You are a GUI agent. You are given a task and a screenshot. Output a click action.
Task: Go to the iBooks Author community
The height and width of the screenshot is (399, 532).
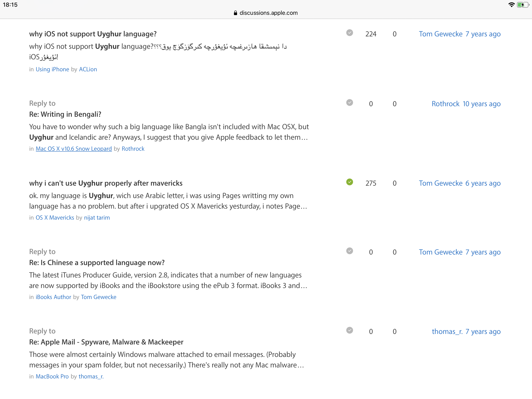click(53, 297)
